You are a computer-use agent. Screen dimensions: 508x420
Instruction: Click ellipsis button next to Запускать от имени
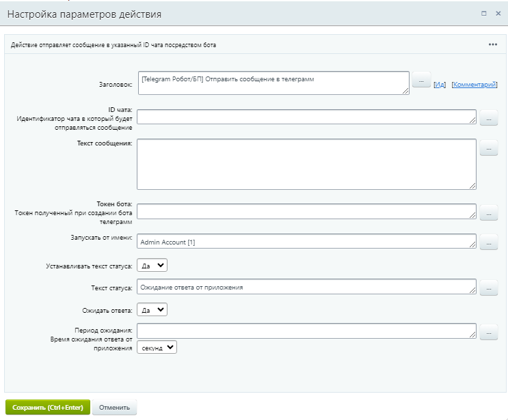pyautogui.click(x=488, y=242)
